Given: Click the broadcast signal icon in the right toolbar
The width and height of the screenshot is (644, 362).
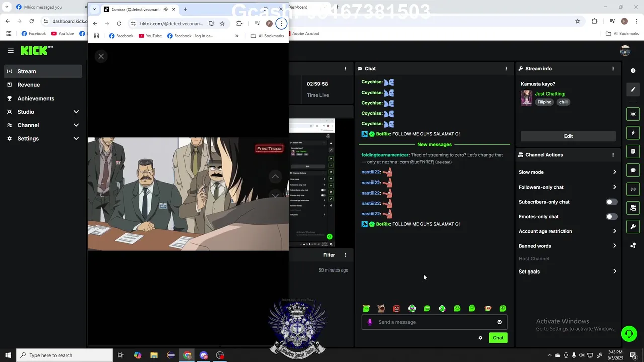Looking at the screenshot, I should pyautogui.click(x=633, y=189).
